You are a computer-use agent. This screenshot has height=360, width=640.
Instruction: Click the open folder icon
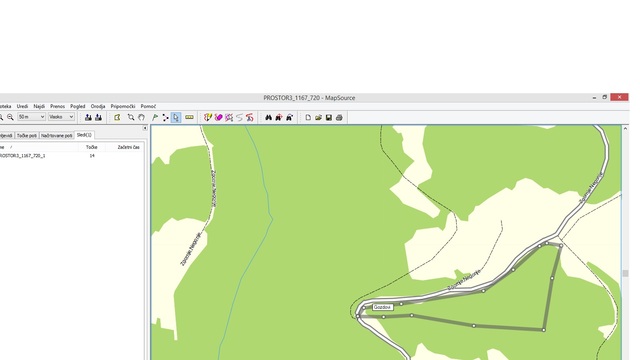(318, 118)
